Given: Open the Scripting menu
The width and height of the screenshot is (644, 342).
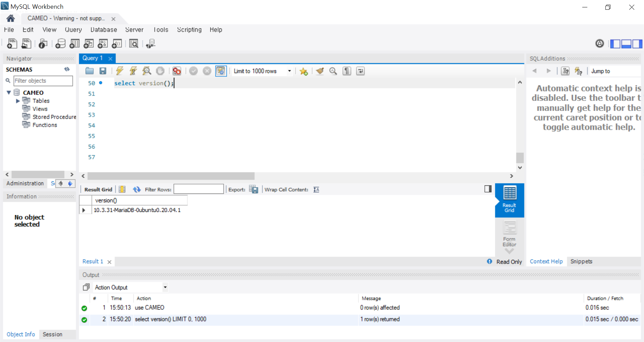Looking at the screenshot, I should pos(189,30).
